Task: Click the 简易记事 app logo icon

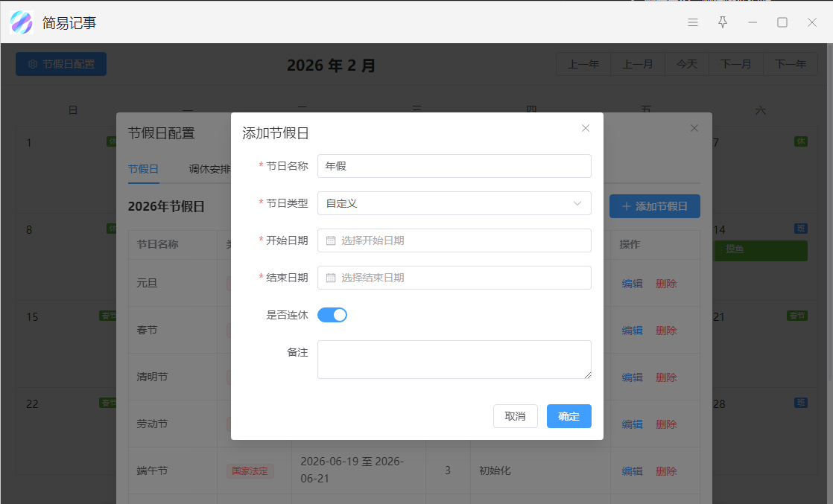Action: [x=22, y=23]
